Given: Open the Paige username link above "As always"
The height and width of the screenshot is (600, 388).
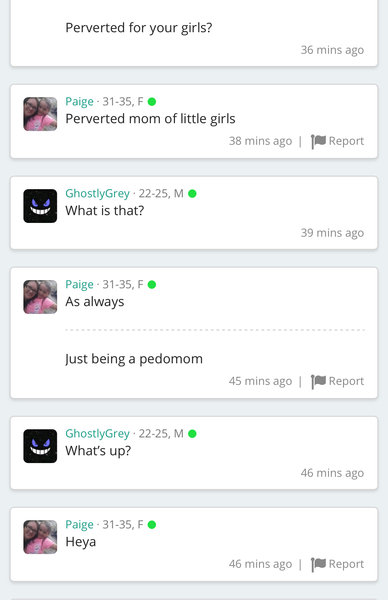Looking at the screenshot, I should coord(79,285).
